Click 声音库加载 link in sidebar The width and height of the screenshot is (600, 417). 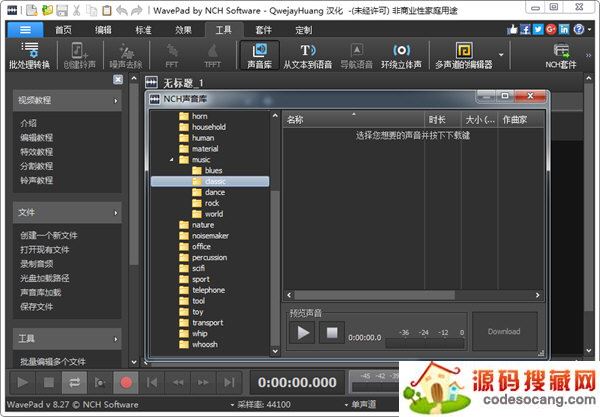(x=41, y=293)
